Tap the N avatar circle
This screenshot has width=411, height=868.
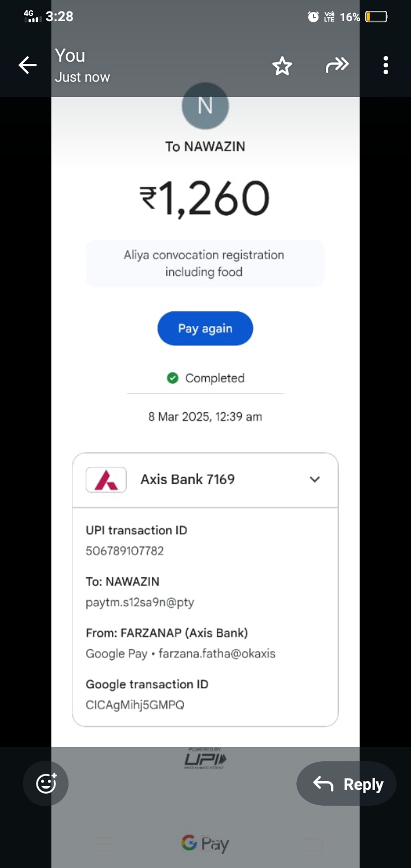[x=205, y=107]
